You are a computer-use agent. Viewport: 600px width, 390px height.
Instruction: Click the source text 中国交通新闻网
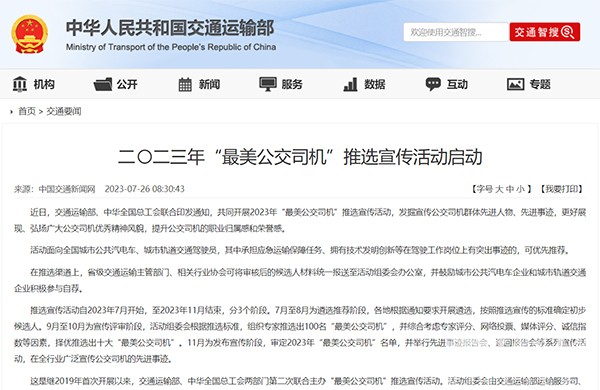pyautogui.click(x=67, y=189)
